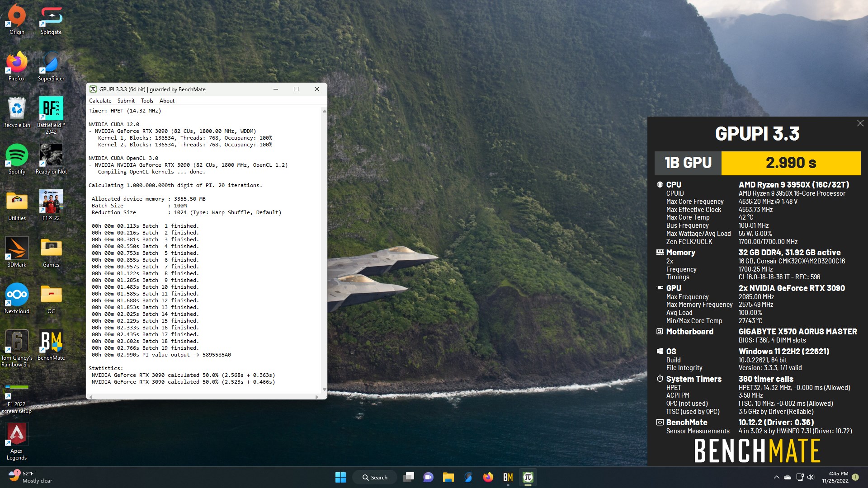Open the Games folder

pyautogui.click(x=51, y=252)
